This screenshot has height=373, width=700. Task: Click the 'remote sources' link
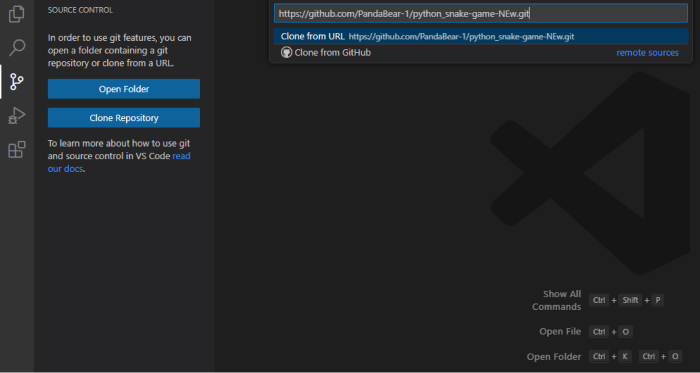[647, 53]
